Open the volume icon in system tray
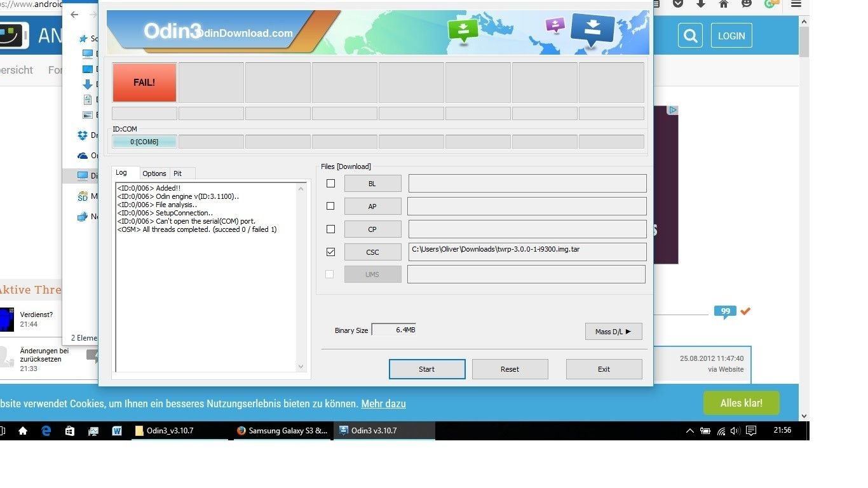 point(736,431)
